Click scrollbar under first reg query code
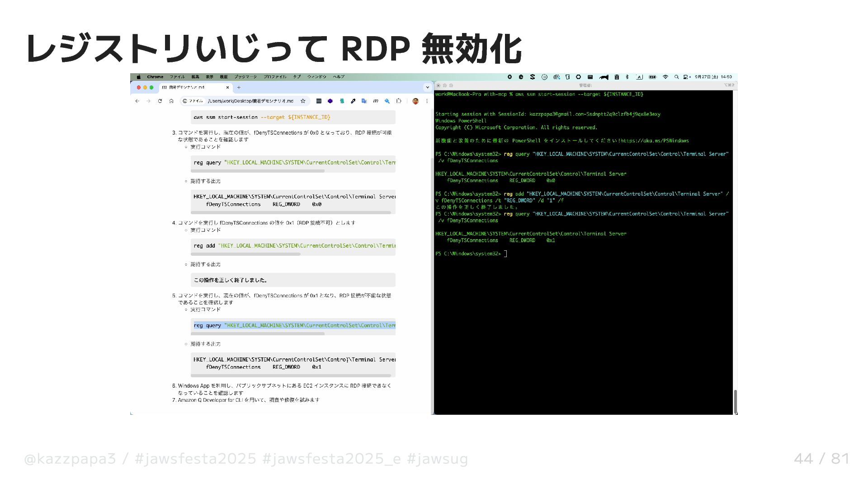 coord(258,171)
